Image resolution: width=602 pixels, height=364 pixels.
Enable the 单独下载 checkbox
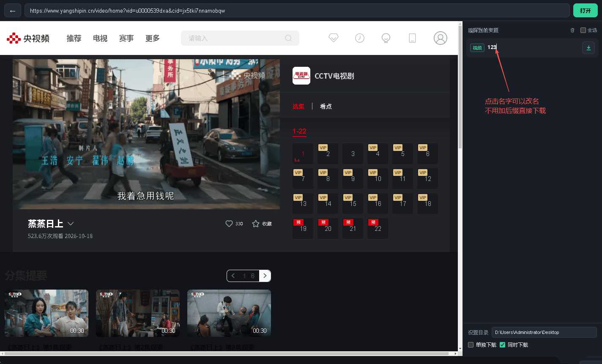click(x=471, y=345)
